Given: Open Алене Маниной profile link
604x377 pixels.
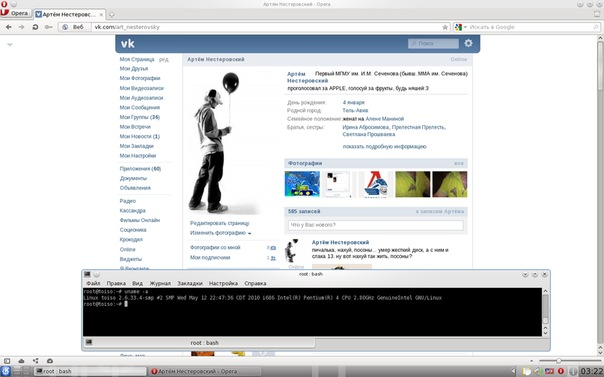Looking at the screenshot, I should pos(384,119).
